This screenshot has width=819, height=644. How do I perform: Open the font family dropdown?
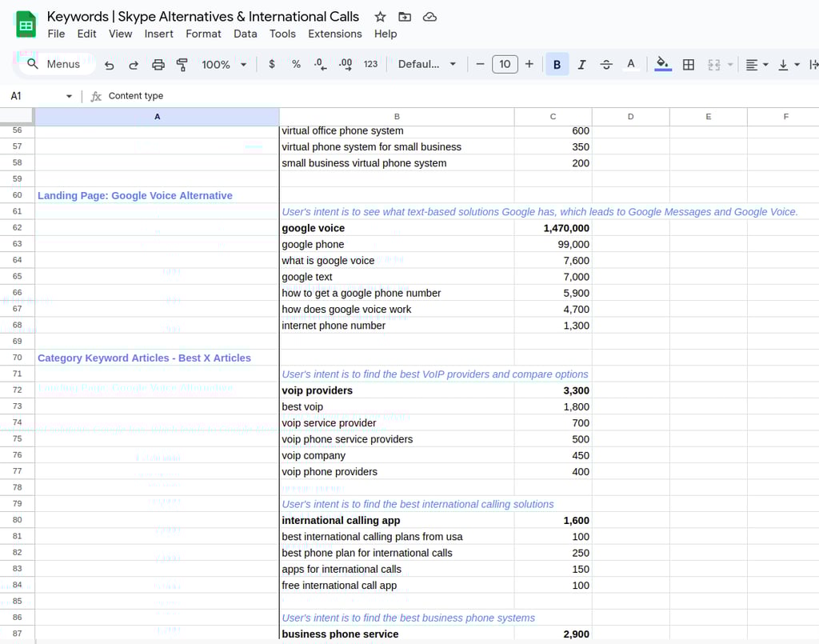point(427,64)
